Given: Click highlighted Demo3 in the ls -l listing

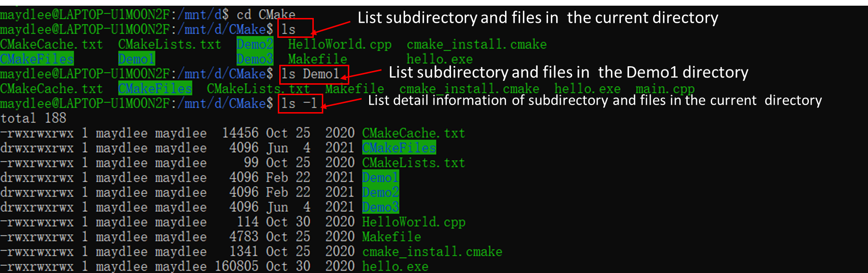Looking at the screenshot, I should click(x=381, y=207).
